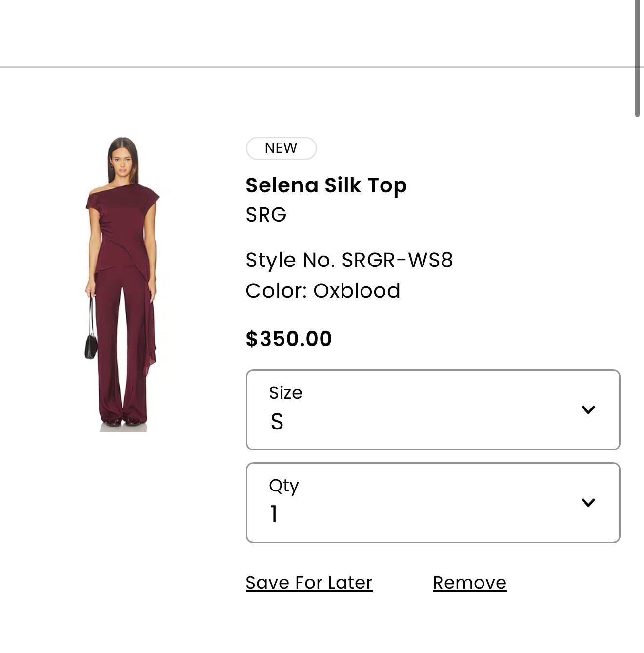Click the selected size value S
The image size is (644, 653).
[277, 422]
